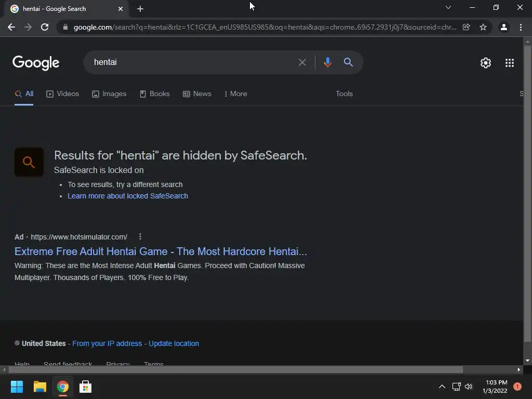View site information via the lock icon
Screen dimensions: 532x399
tap(65, 27)
